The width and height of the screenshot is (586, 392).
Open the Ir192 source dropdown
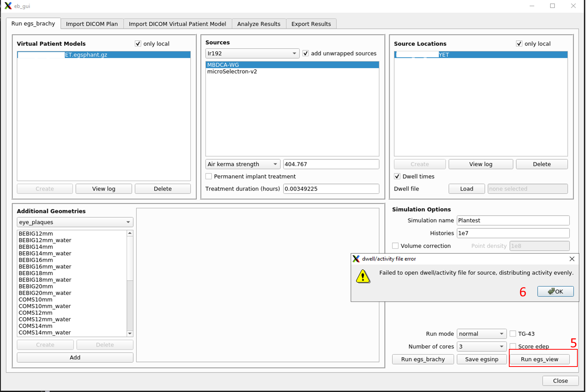coord(252,54)
